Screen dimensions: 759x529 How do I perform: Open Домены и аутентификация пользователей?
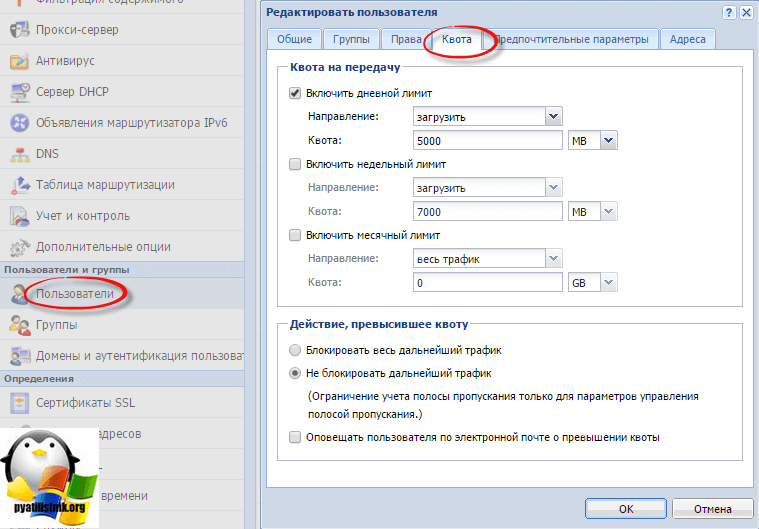[122, 355]
